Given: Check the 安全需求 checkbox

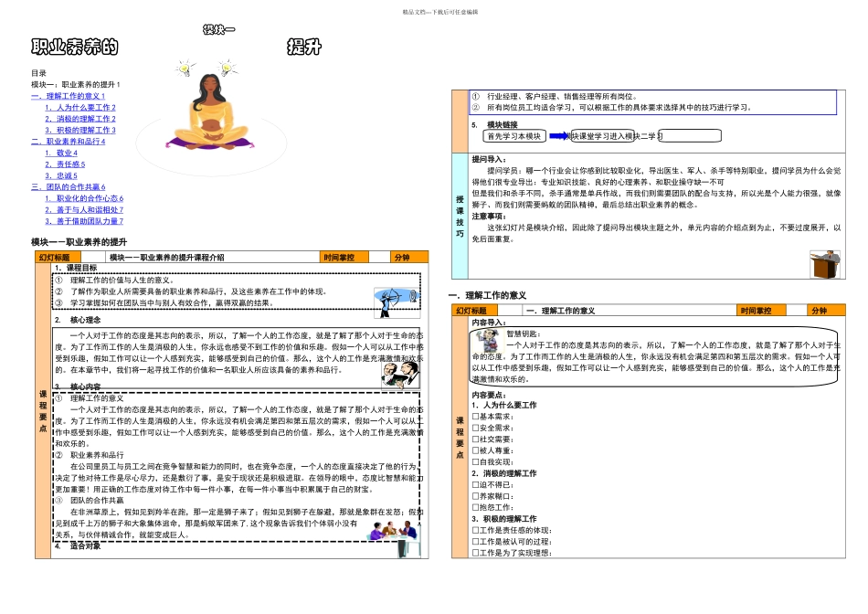Looking at the screenshot, I should click(475, 428).
